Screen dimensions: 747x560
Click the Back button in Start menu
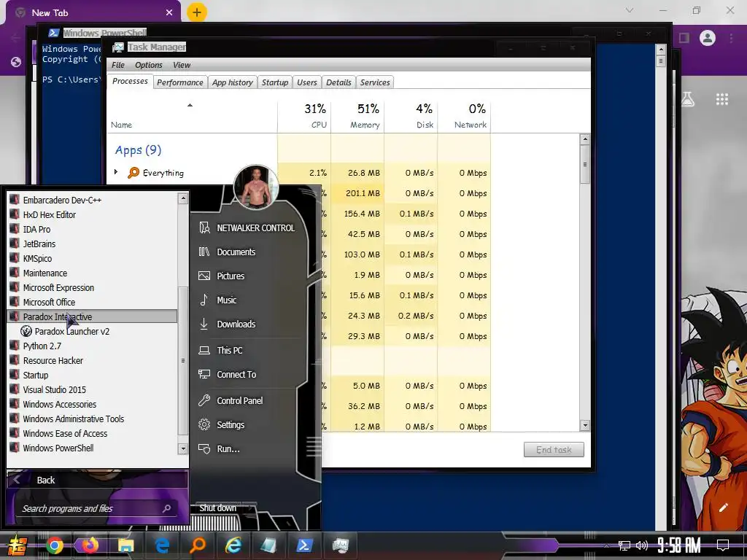[x=97, y=480]
